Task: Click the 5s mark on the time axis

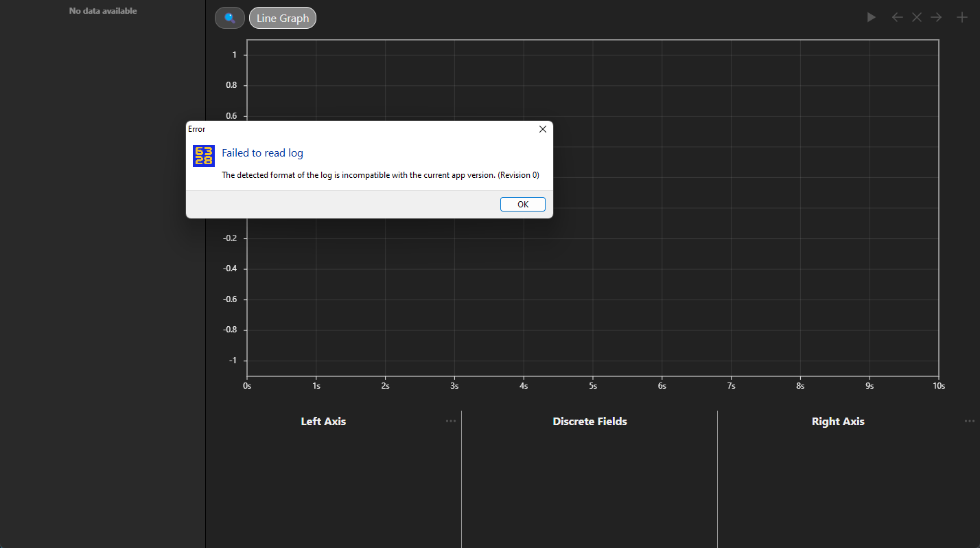Action: point(592,385)
